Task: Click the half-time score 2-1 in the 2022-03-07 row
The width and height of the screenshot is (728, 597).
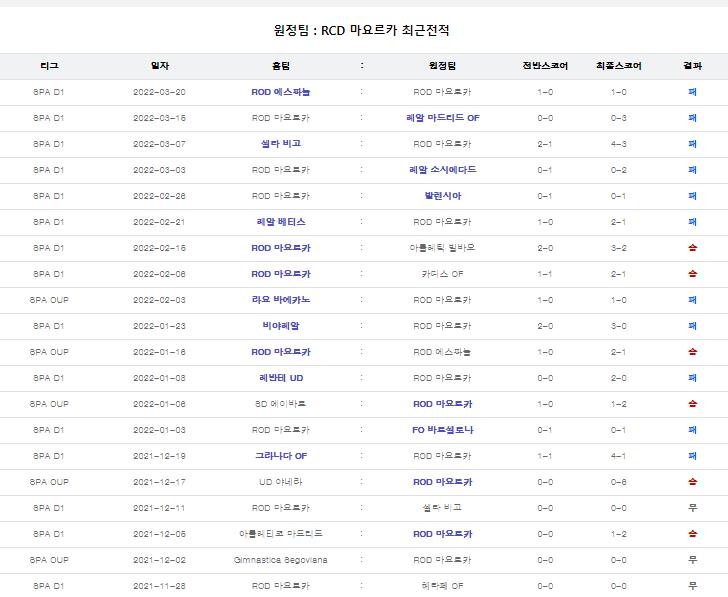Action: click(x=545, y=144)
